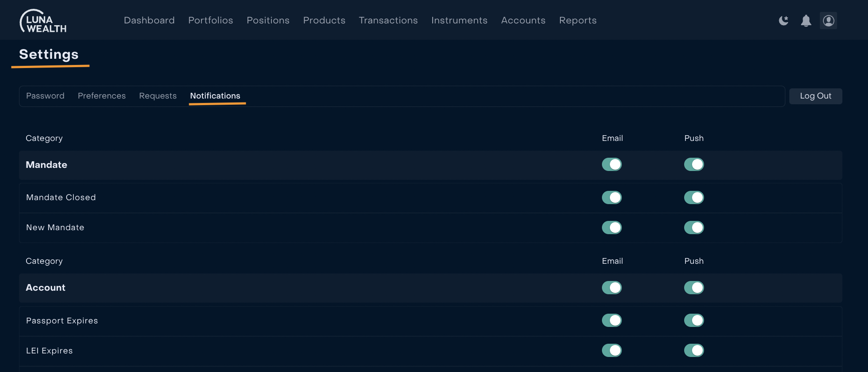Screen dimensions: 868x372
Task: Open the Password settings tab
Action: [x=45, y=96]
